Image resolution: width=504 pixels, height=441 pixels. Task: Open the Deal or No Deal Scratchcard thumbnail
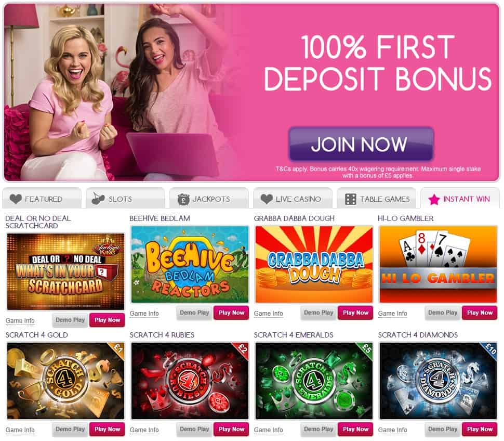(65, 271)
